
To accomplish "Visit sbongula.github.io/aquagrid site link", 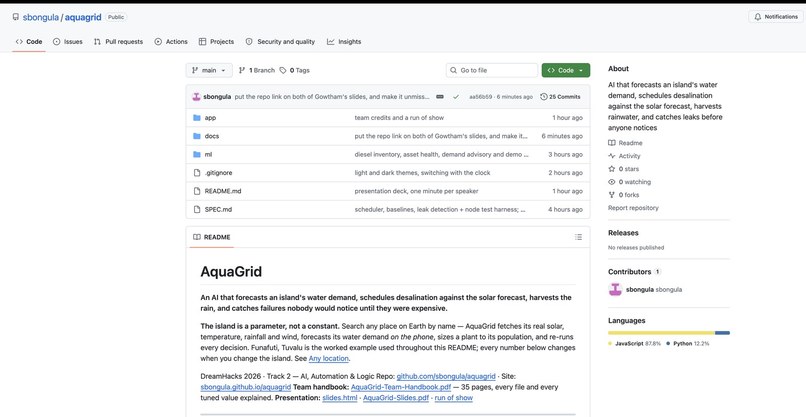I will (246, 387).
